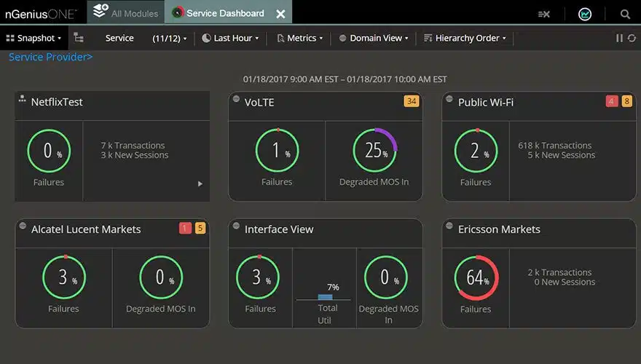Open the Alcatel Lucent Markets card title

click(86, 229)
